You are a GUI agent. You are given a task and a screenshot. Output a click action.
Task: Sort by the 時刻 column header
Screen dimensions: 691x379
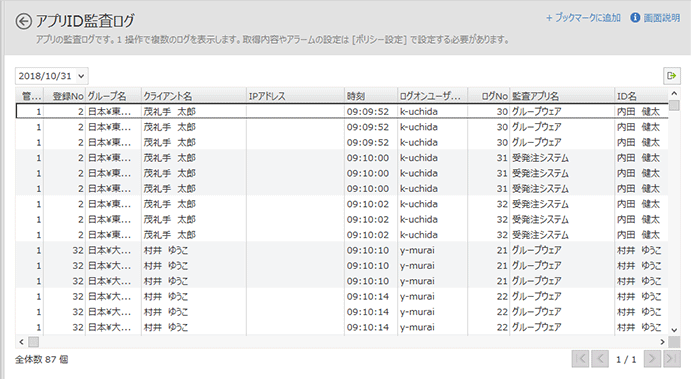(370, 96)
